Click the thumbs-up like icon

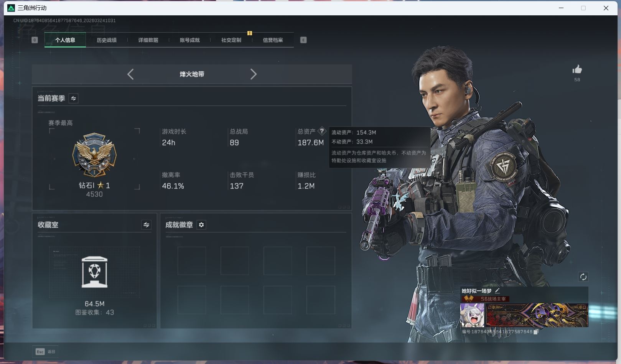[x=577, y=69]
